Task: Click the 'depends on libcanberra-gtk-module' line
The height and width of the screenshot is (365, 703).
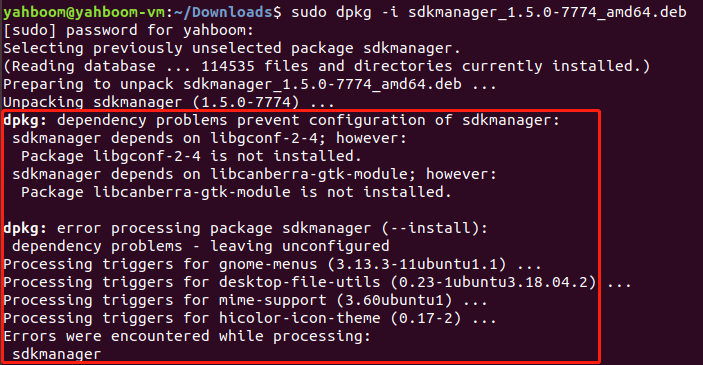Action: [x=254, y=174]
